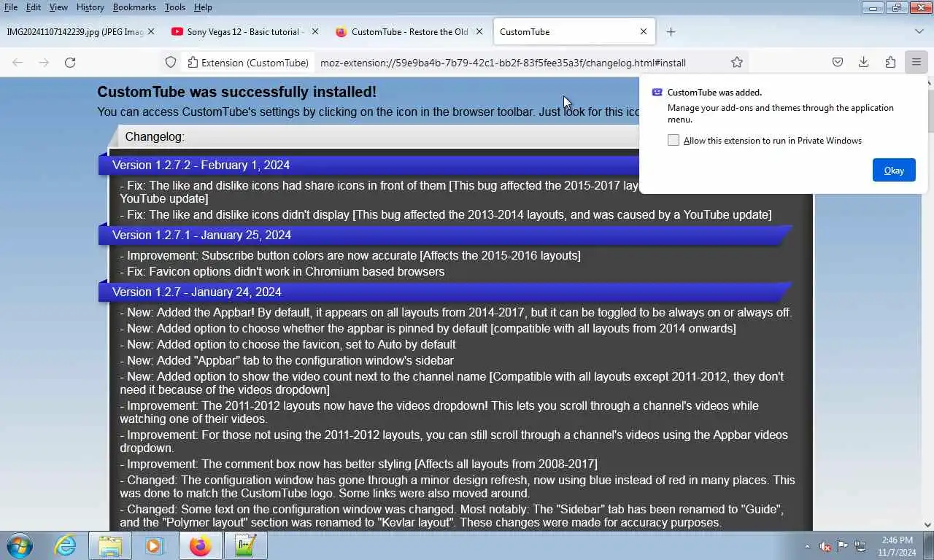Open the Pocket save icon
Image resolution: width=934 pixels, height=560 pixels.
(x=838, y=63)
